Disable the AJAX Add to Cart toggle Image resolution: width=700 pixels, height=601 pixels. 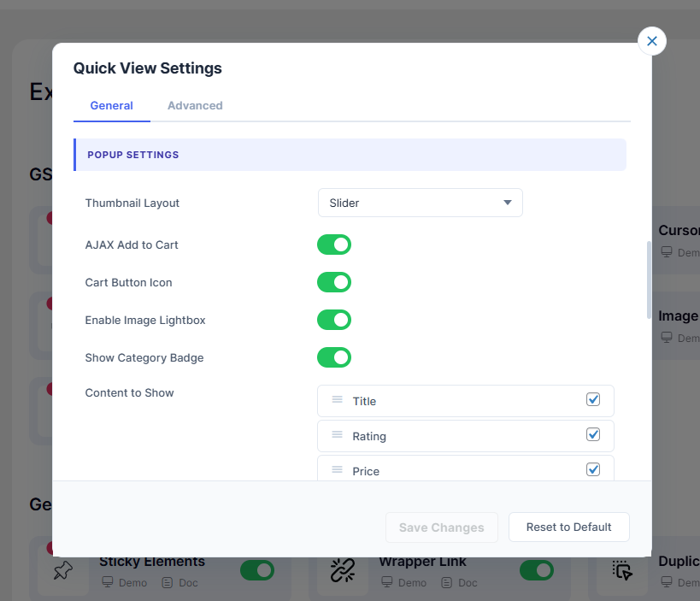pyautogui.click(x=334, y=245)
